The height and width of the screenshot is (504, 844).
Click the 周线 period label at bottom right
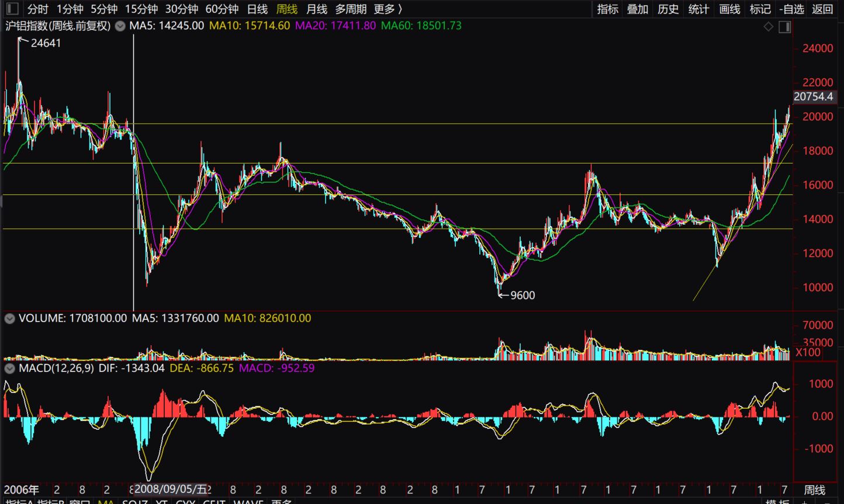click(815, 489)
